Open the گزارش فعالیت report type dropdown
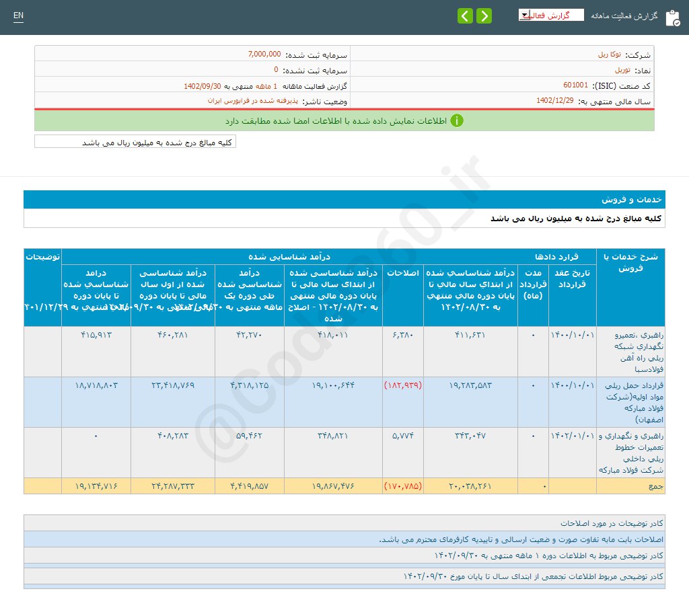This screenshot has width=689, height=616. [x=550, y=14]
